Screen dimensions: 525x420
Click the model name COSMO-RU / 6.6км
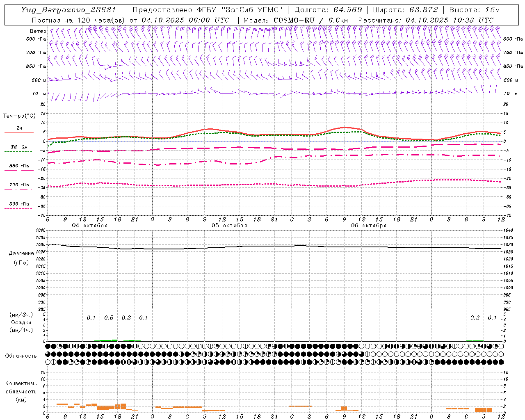(310, 20)
